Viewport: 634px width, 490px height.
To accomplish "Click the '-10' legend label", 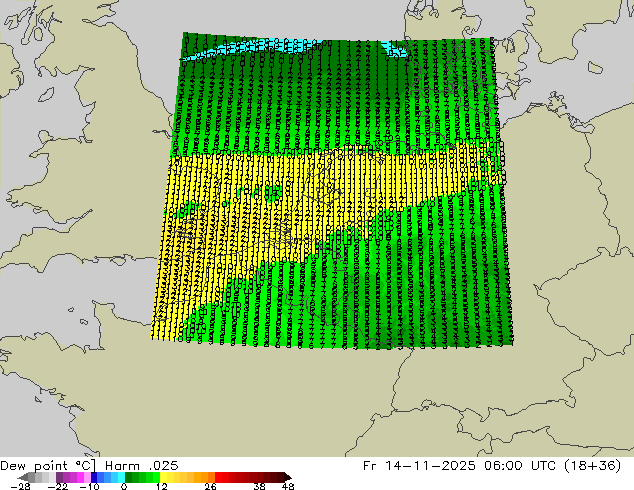I will coord(90,487).
